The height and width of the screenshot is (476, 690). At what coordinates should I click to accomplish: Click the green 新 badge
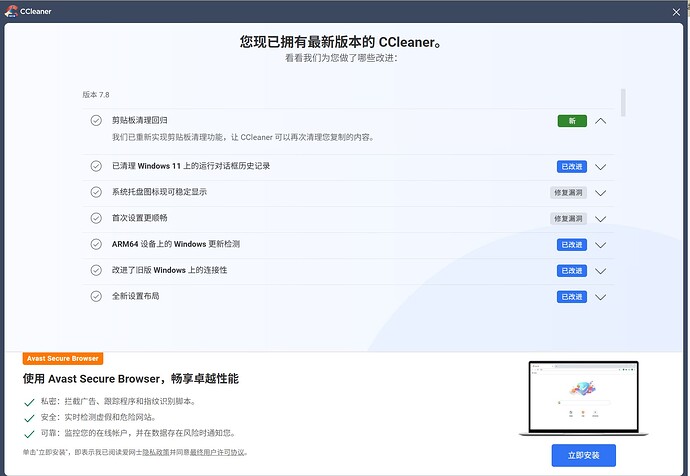[x=572, y=121]
